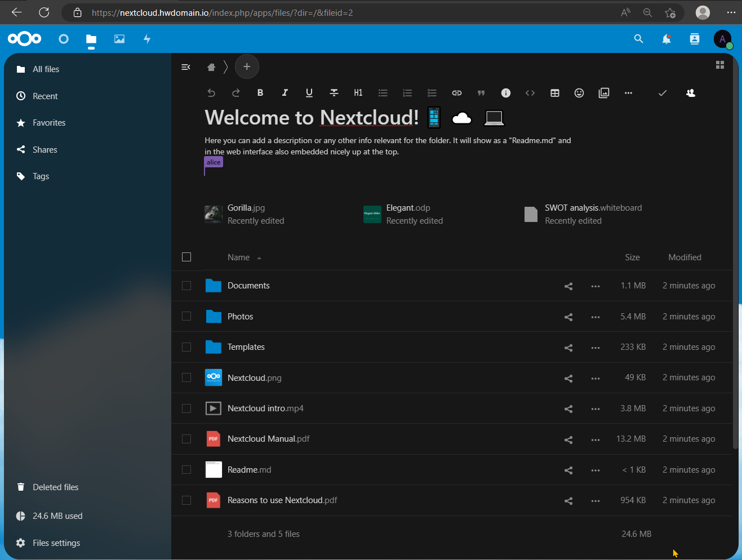742x560 pixels.
Task: Open Gorilla.jpg from recently edited
Action: 246,207
